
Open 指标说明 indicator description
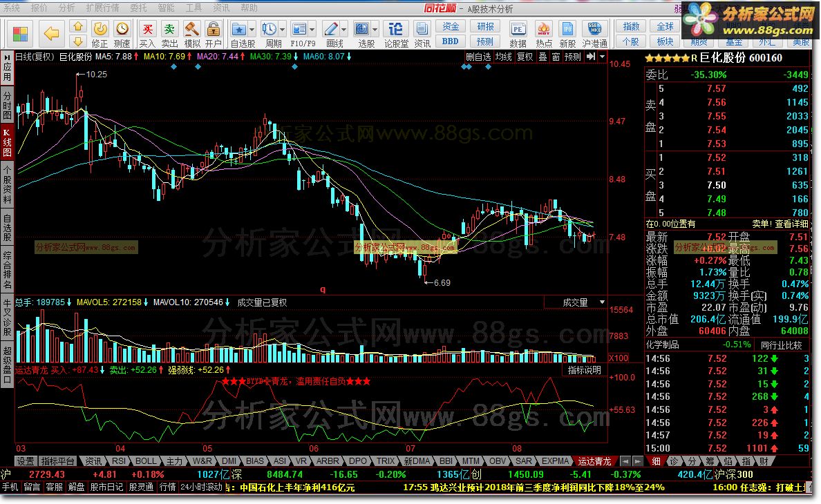(x=585, y=370)
